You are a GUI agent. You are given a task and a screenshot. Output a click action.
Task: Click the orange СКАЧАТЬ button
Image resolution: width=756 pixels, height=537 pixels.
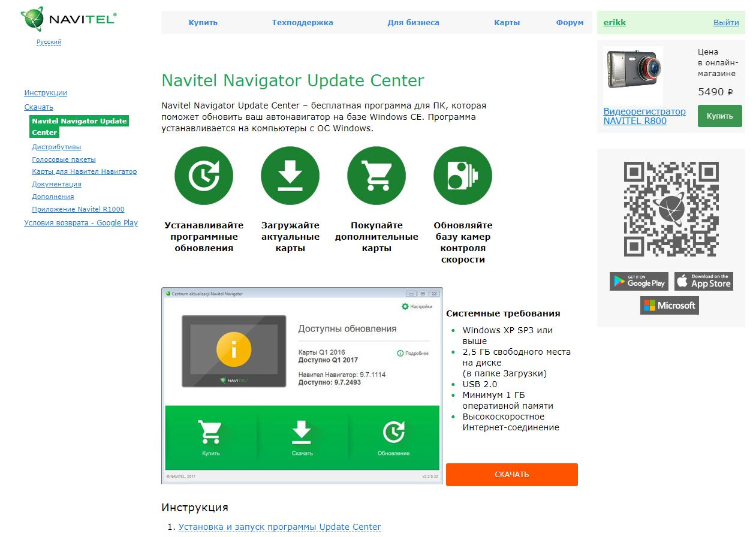(512, 474)
